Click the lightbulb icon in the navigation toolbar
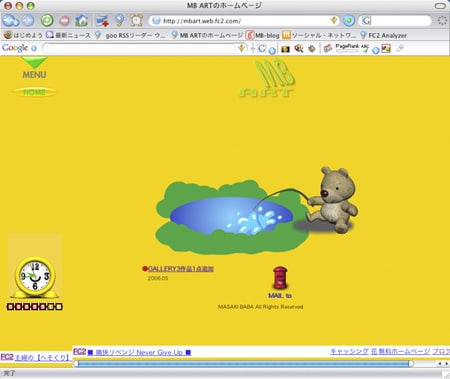Screen dimensions: 450x379 tap(119, 21)
